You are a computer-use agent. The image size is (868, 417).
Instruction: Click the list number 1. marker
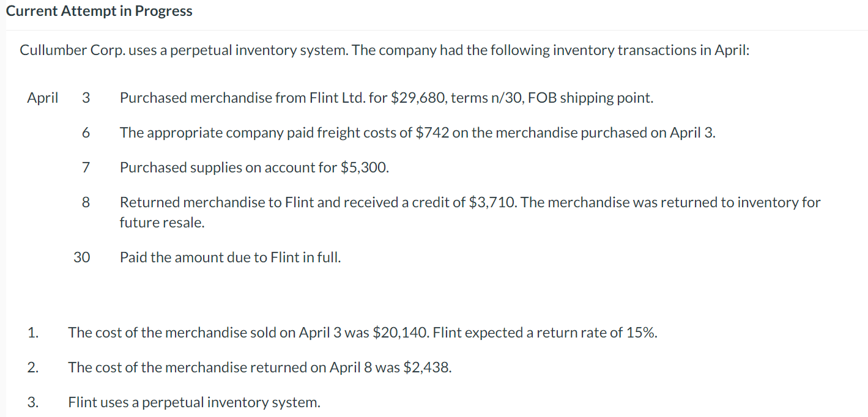(33, 333)
